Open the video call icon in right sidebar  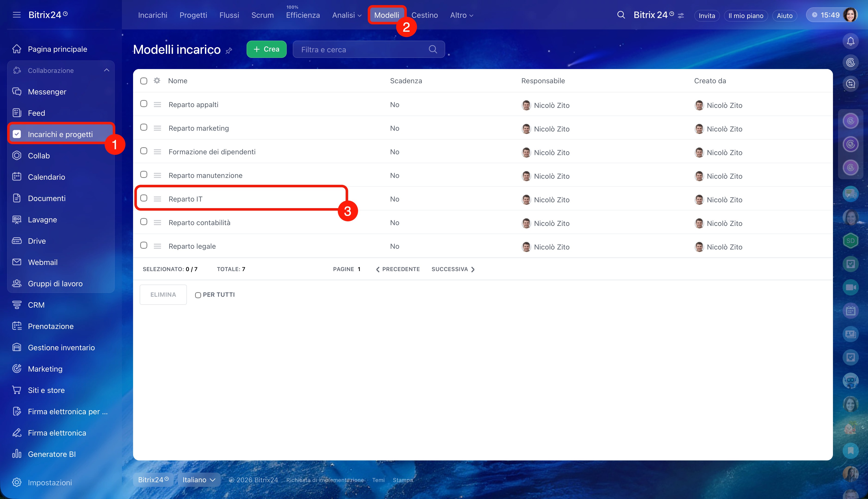click(x=850, y=287)
